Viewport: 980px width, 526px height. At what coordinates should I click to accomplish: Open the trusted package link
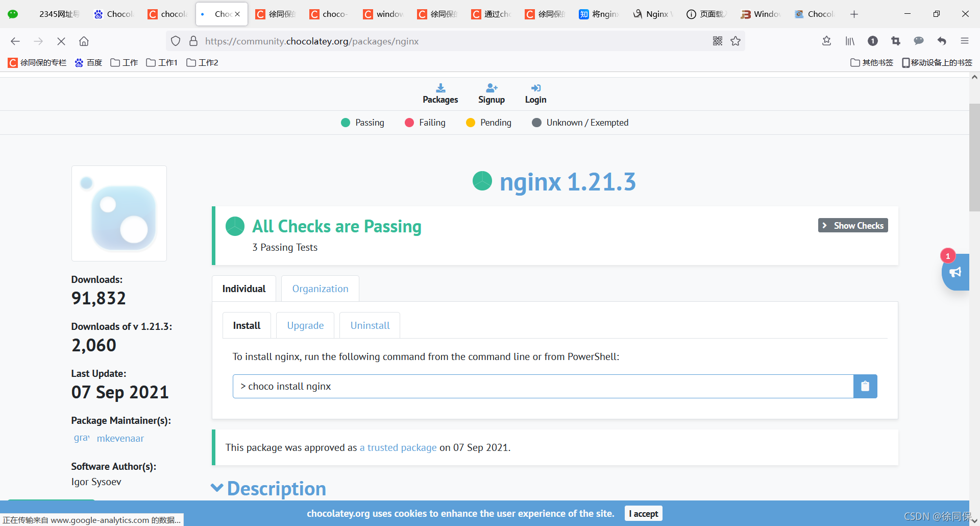(x=398, y=448)
